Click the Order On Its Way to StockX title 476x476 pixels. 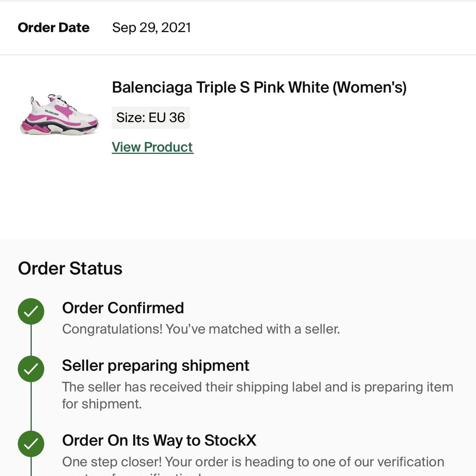tap(159, 440)
